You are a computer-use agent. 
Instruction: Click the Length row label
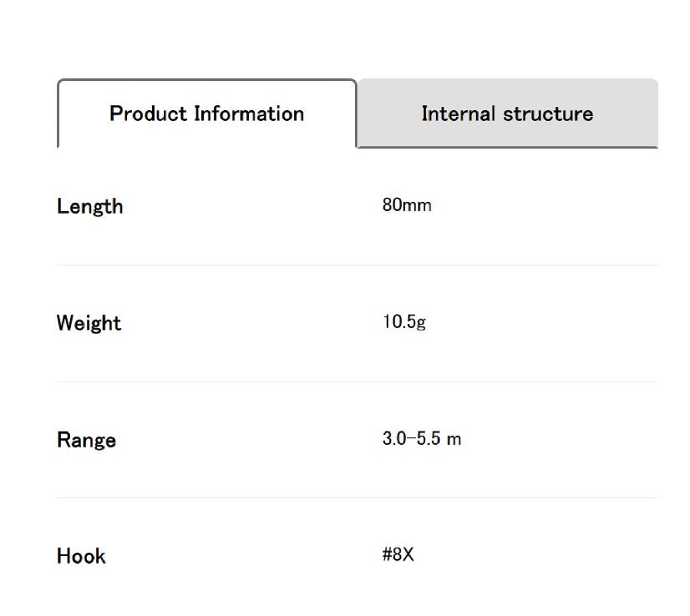pos(90,207)
